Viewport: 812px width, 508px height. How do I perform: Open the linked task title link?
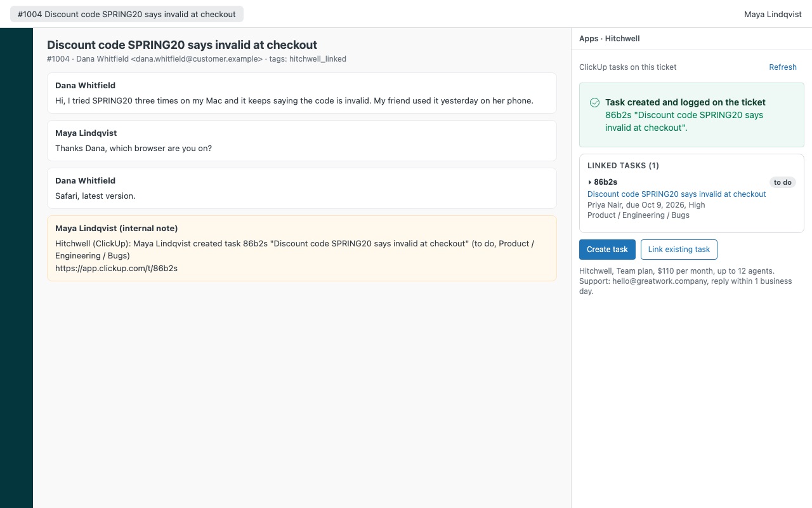click(x=677, y=194)
